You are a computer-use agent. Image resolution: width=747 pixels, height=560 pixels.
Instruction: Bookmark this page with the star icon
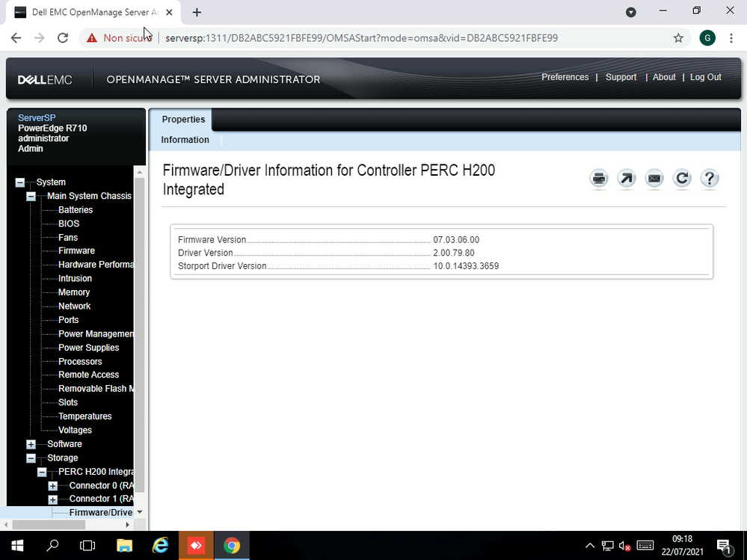[678, 38]
